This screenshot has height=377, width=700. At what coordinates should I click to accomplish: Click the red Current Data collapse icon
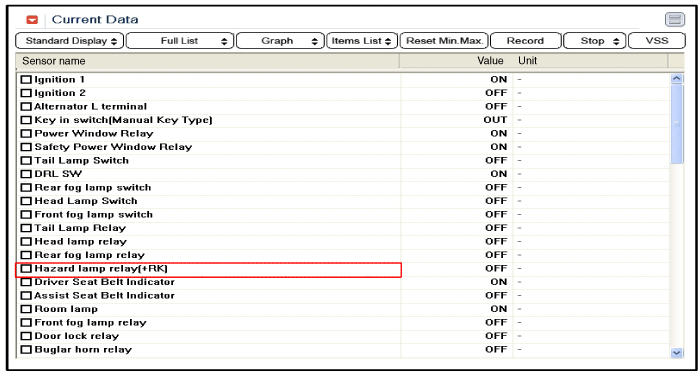point(32,20)
